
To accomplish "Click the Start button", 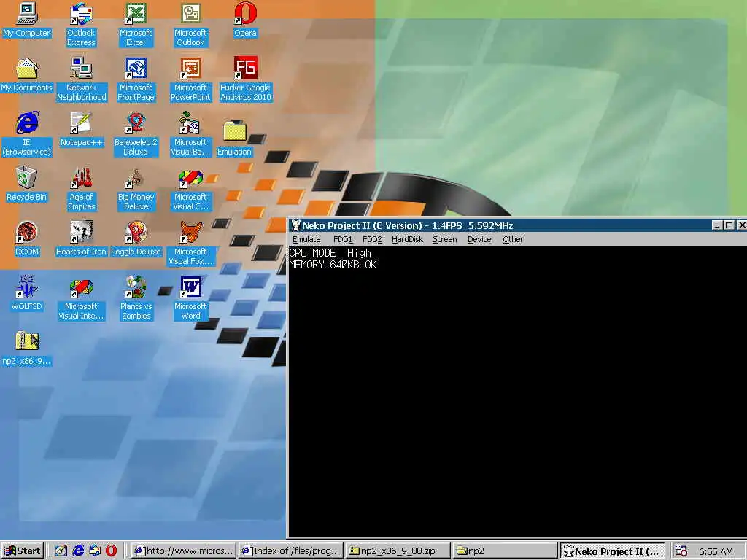I will pyautogui.click(x=23, y=551).
